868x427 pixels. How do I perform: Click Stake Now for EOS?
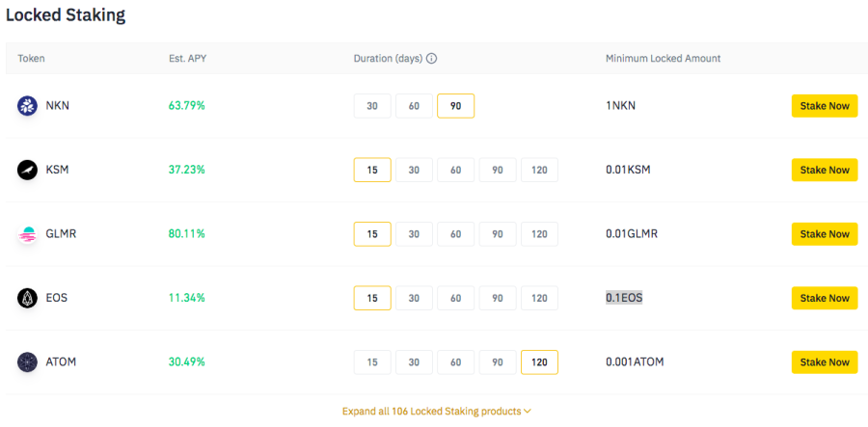tap(824, 298)
